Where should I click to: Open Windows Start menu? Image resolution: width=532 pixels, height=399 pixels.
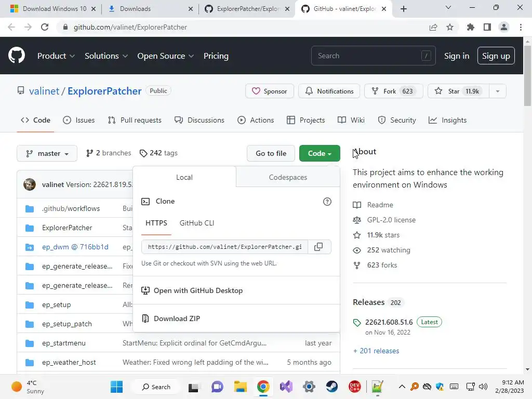click(x=117, y=387)
